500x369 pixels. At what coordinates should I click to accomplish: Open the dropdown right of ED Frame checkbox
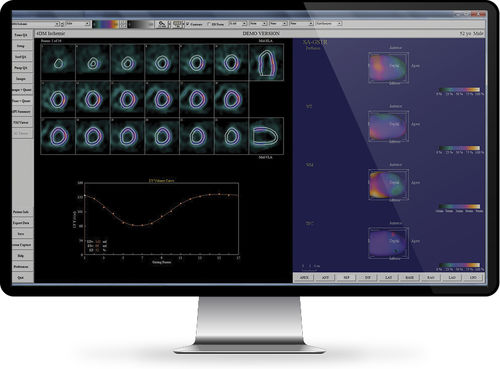(x=238, y=24)
